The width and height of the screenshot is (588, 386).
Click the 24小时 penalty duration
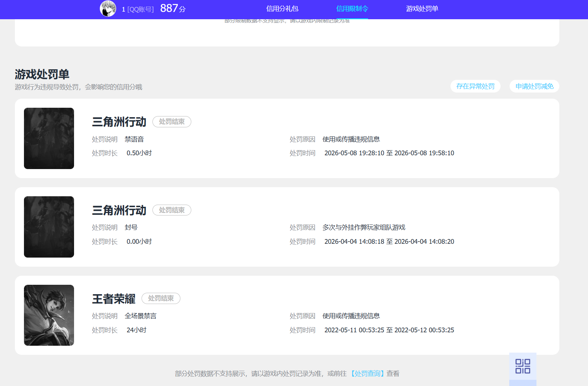(136, 330)
